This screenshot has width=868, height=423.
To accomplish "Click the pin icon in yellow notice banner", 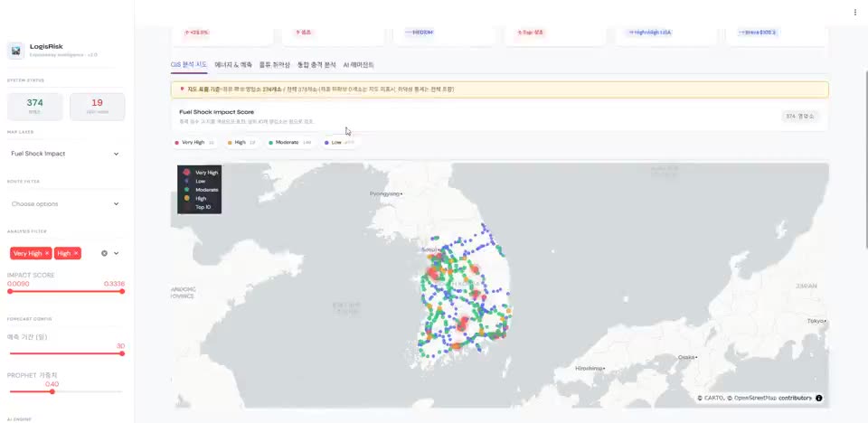I will pyautogui.click(x=182, y=89).
